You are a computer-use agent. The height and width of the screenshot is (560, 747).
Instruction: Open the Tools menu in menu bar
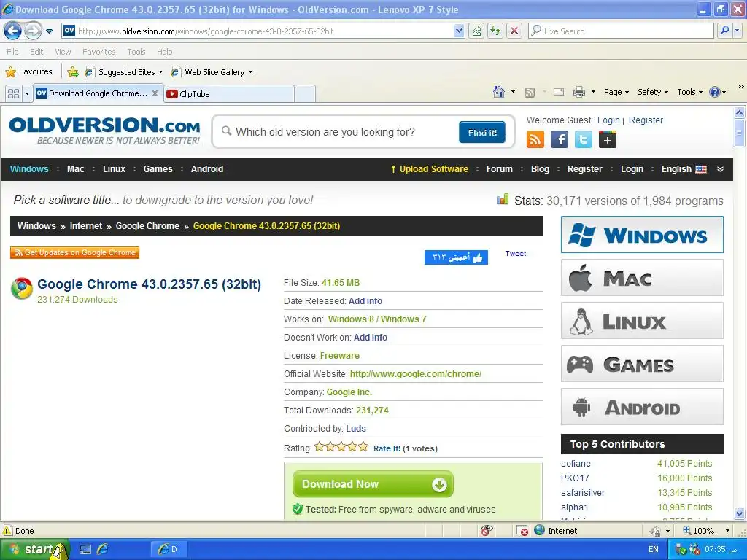(136, 52)
